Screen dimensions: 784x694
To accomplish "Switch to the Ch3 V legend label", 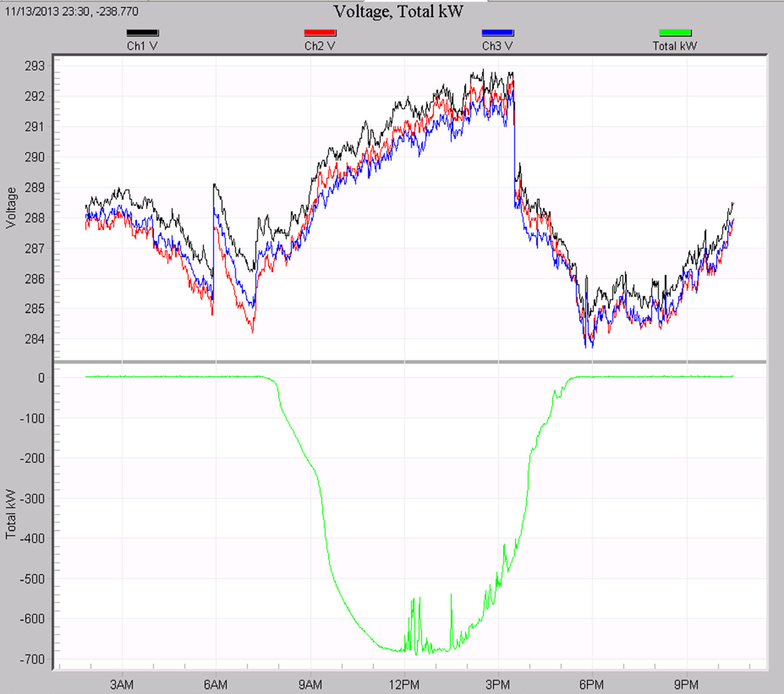I will click(x=498, y=44).
